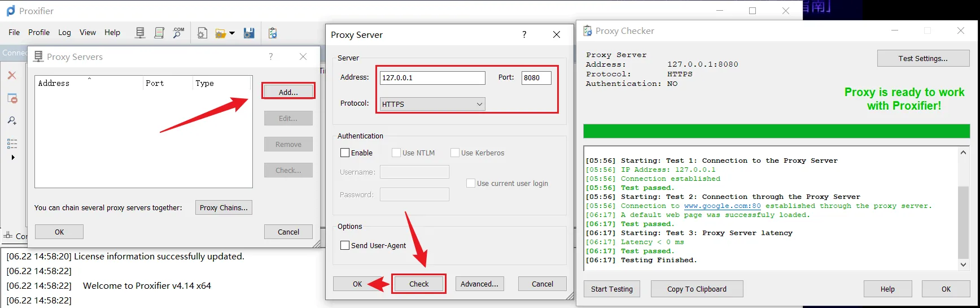980x308 pixels.
Task: Open the Profile menu
Action: click(39, 32)
